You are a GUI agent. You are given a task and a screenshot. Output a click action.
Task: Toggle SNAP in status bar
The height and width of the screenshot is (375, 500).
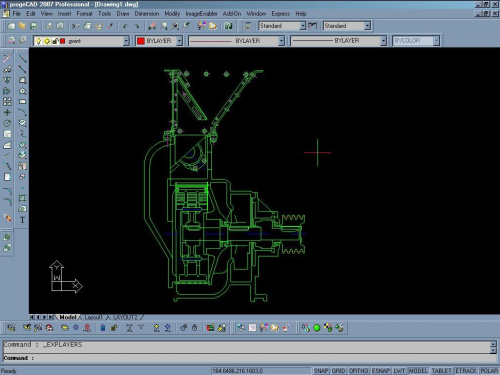click(x=321, y=371)
